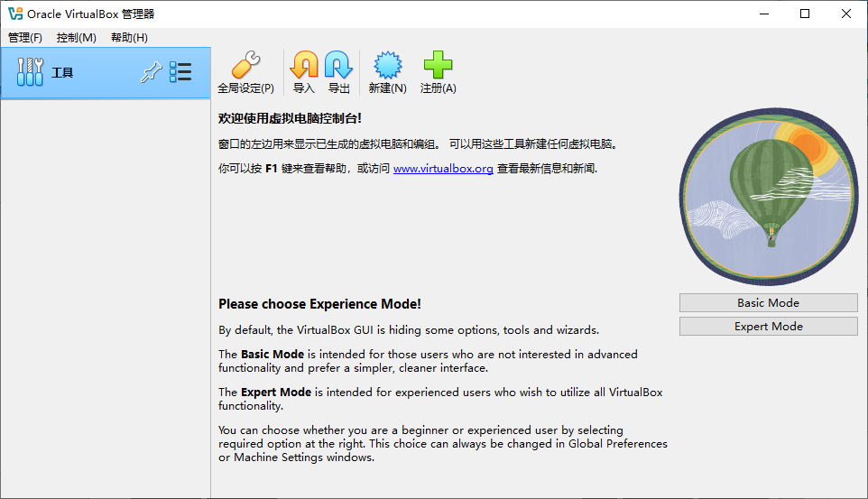
Task: Click the pin icon in Tools row
Action: pyautogui.click(x=150, y=73)
